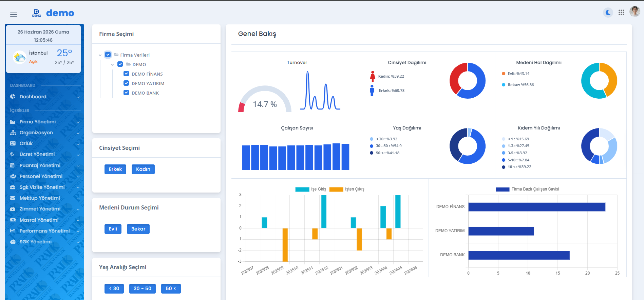Click the Organizasyon hierarchy icon
The image size is (644, 300).
13,133
